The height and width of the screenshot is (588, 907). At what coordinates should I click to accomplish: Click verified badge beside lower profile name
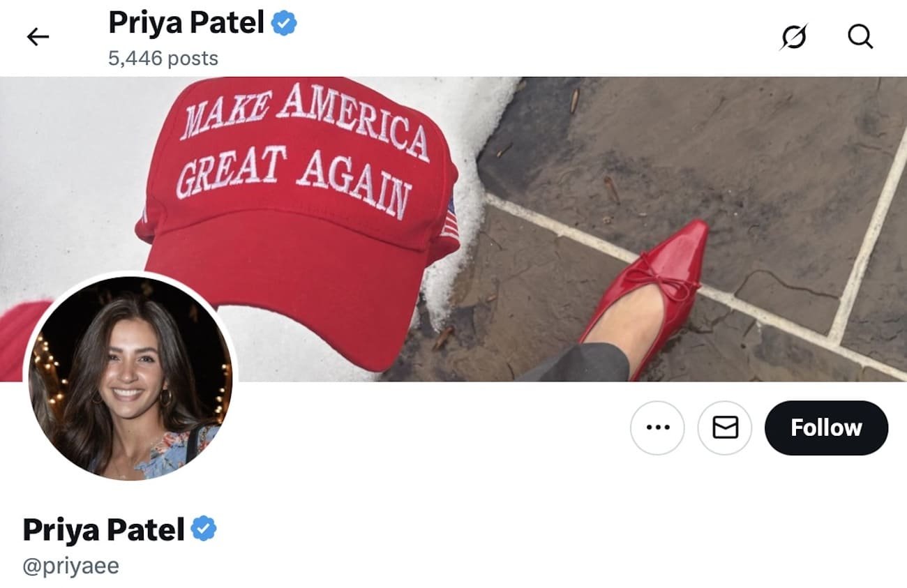click(x=204, y=529)
